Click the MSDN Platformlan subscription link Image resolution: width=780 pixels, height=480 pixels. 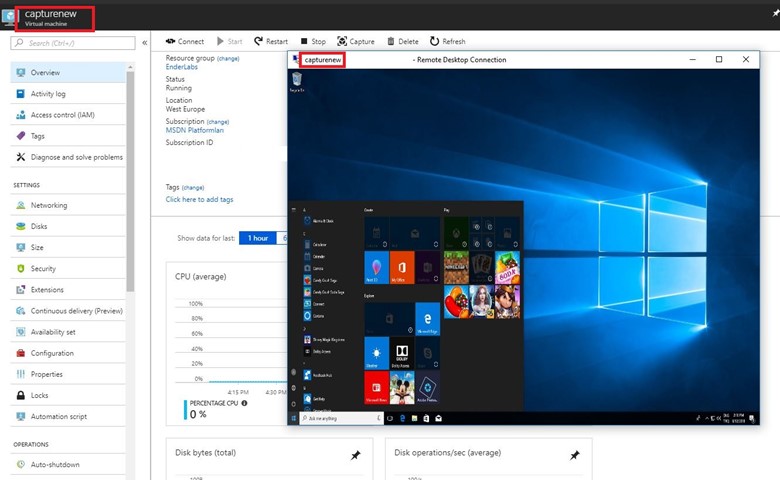194,130
